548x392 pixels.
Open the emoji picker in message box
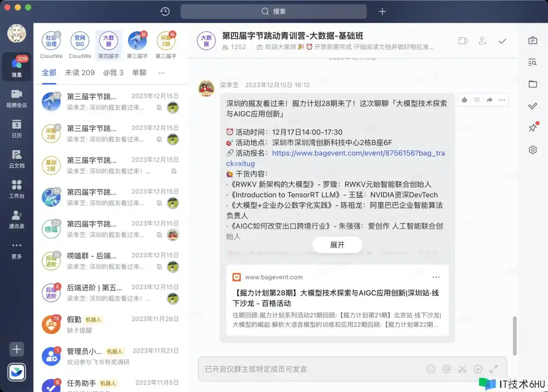coord(431,369)
